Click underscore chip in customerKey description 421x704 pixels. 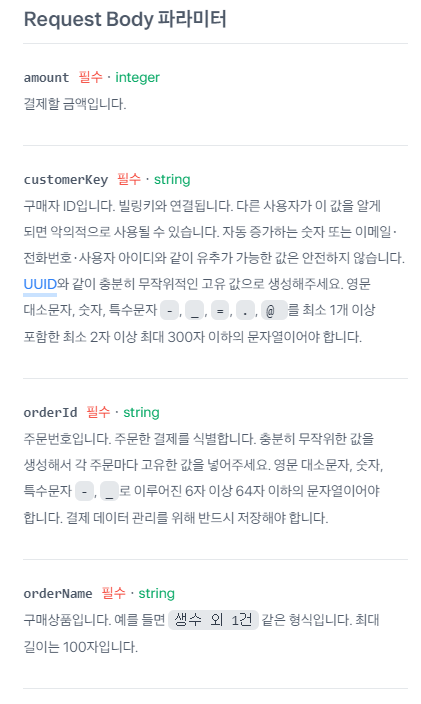click(x=194, y=311)
